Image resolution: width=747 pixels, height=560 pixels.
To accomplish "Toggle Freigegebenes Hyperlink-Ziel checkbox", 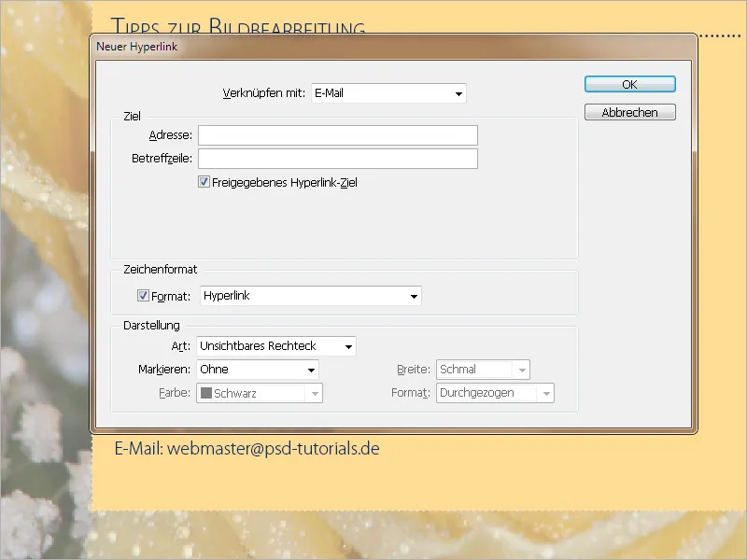I will (204, 182).
